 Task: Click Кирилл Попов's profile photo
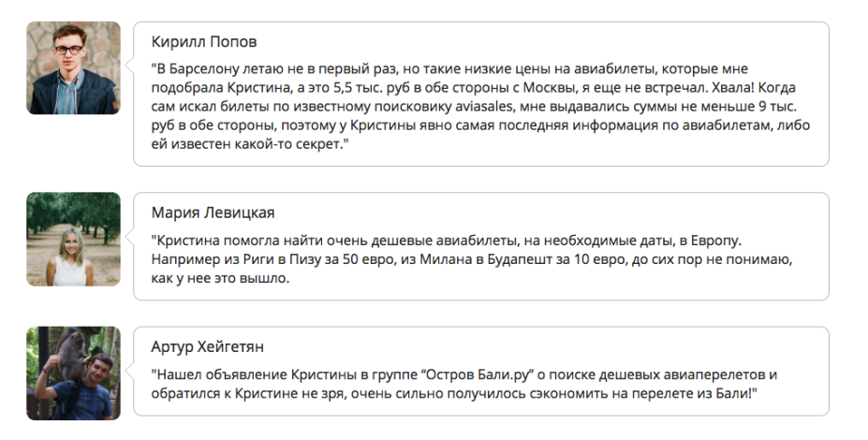[73, 68]
